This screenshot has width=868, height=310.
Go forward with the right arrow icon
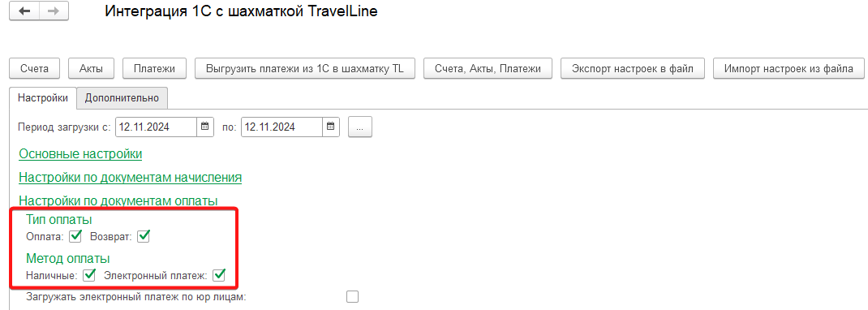(x=54, y=11)
